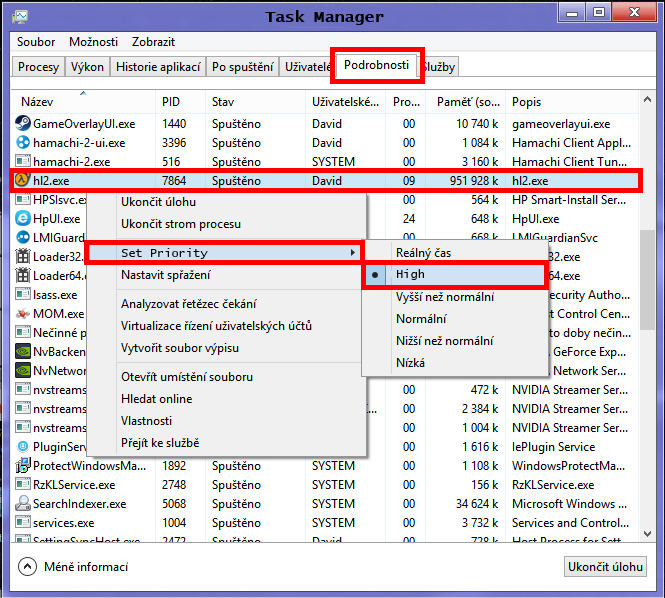
Task: Click the scrollbar down arrow
Action: click(x=647, y=533)
